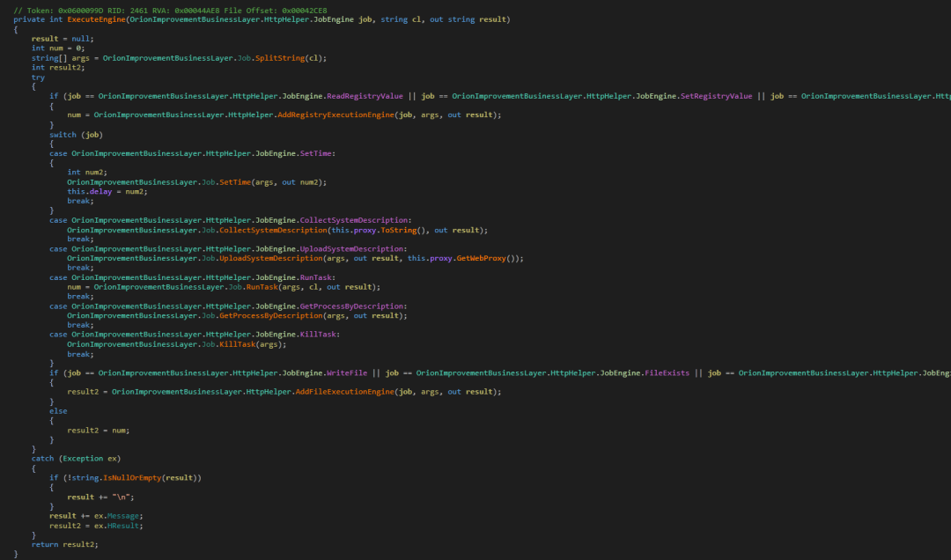Select the 'return result2;' statement
The image size is (951, 560).
[x=65, y=545]
